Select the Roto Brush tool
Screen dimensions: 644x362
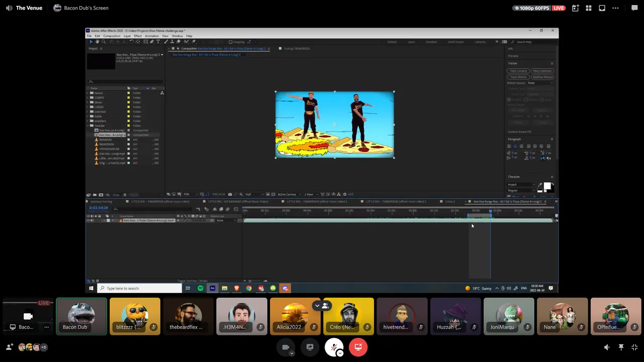click(186, 42)
